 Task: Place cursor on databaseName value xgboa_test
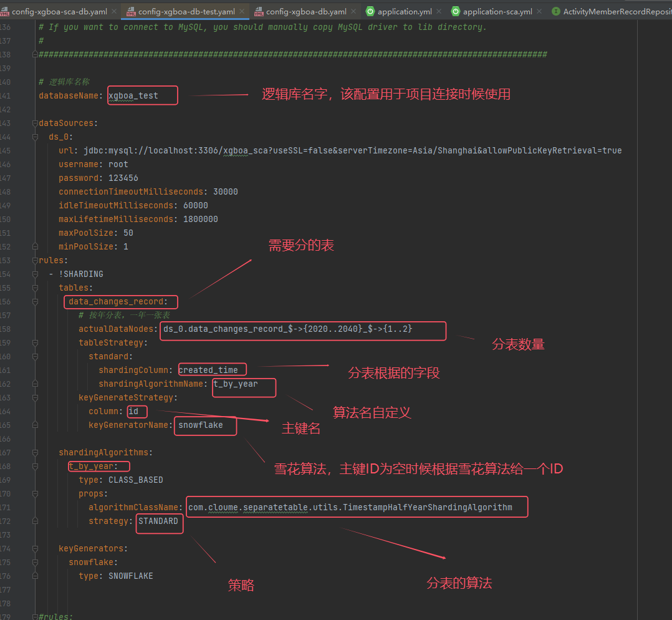pyautogui.click(x=133, y=96)
